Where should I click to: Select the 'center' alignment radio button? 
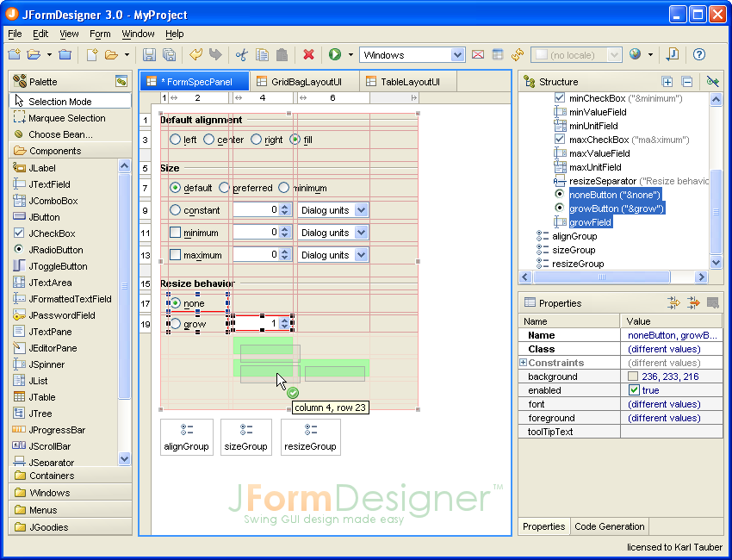click(208, 140)
